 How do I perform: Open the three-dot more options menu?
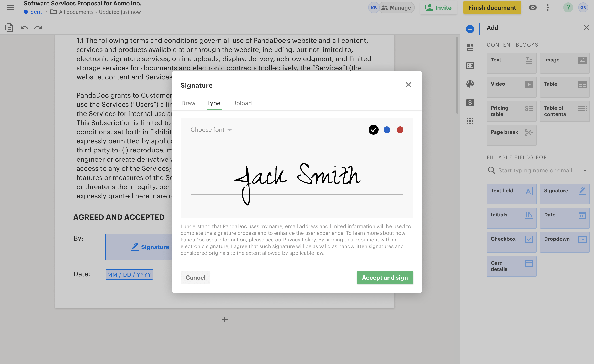(x=548, y=8)
